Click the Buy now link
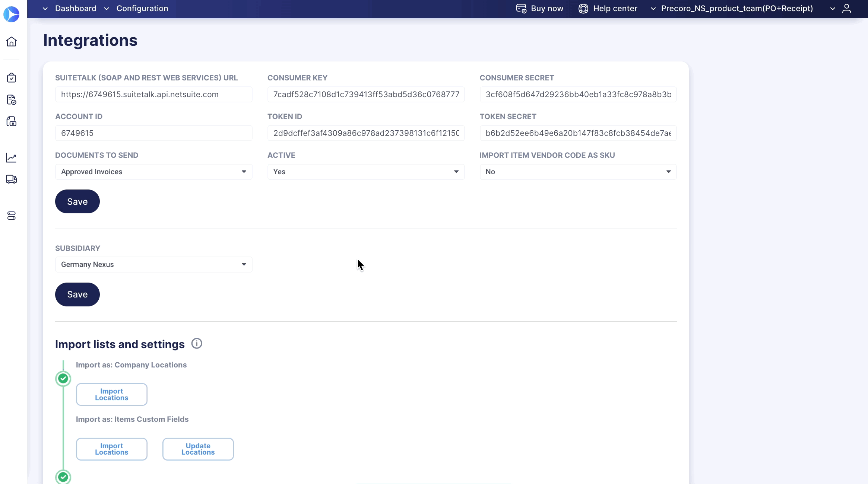This screenshot has height=484, width=868. 547,9
